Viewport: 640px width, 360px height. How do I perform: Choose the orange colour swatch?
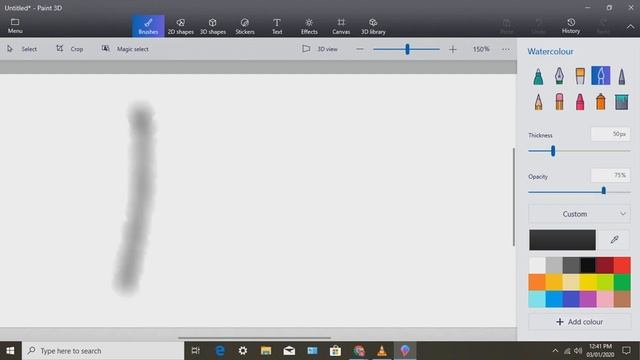pyautogui.click(x=537, y=282)
